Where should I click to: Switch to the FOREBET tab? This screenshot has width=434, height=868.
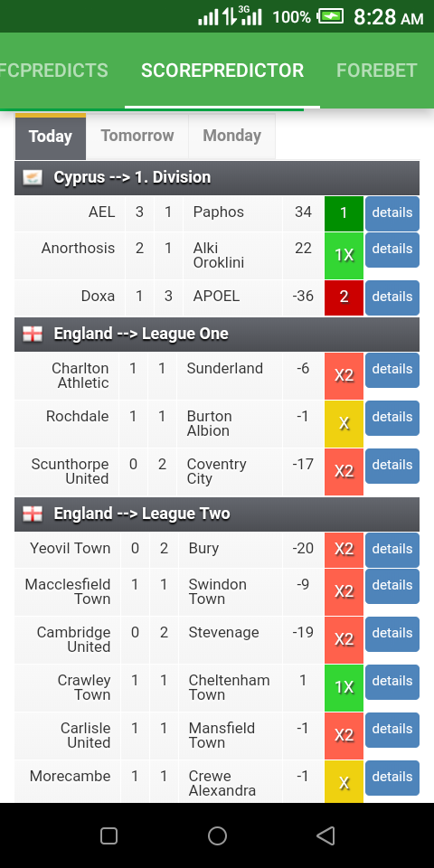pos(376,71)
